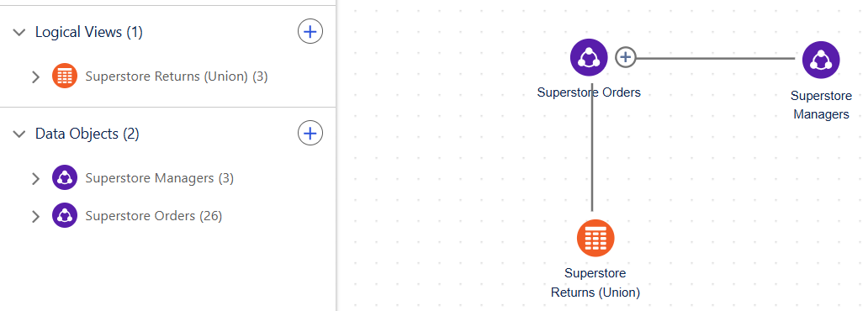Add a new logical view with plus icon

pos(310,32)
